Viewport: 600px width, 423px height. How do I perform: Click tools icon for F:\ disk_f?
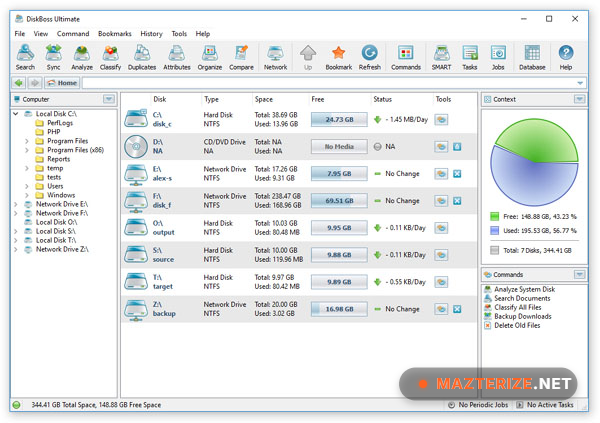(x=441, y=201)
